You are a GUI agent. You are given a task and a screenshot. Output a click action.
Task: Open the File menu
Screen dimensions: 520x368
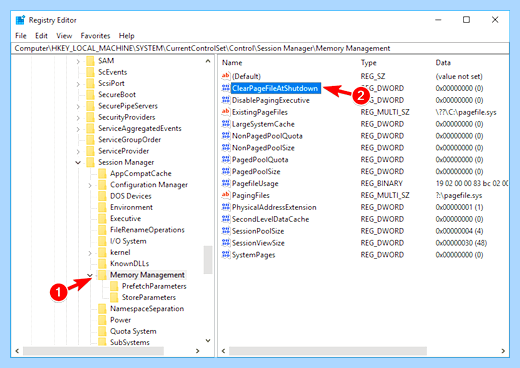tap(21, 36)
